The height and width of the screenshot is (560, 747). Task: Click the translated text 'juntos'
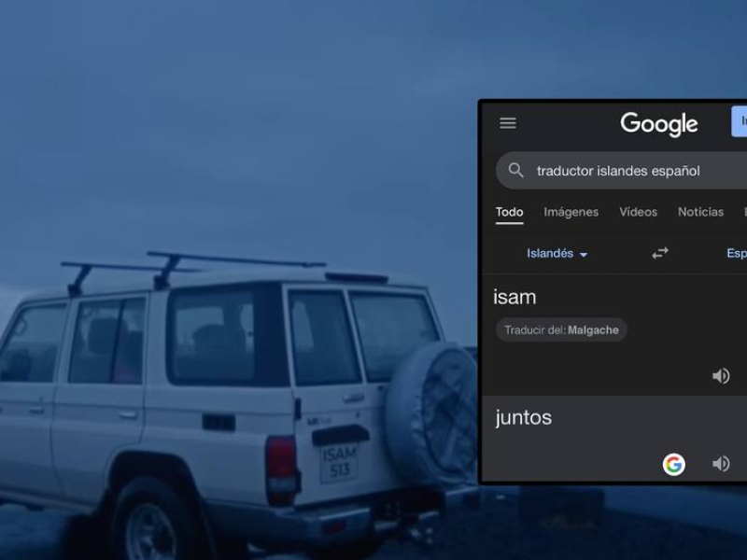[523, 418]
